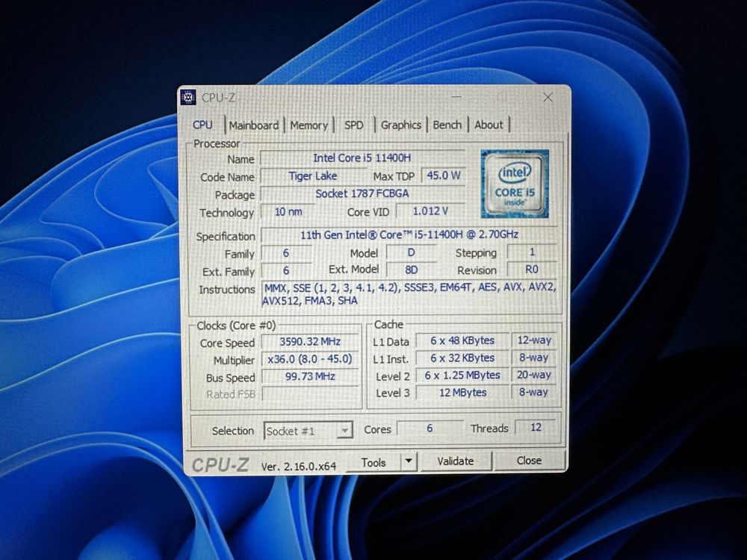Switch to the Bench tab

[x=447, y=125]
